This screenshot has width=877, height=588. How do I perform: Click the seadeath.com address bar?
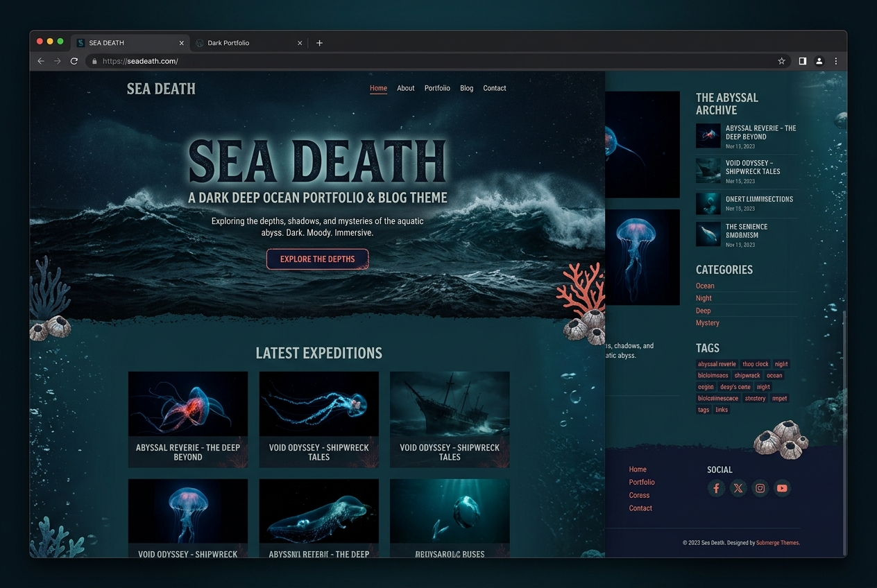(x=437, y=61)
